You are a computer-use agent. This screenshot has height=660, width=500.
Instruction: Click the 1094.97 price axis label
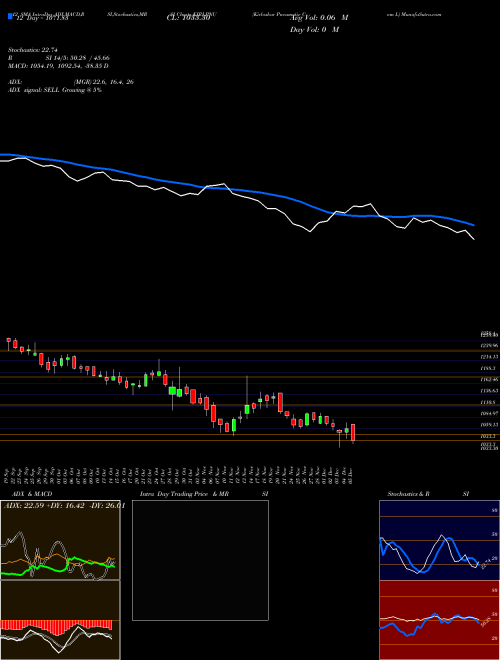click(490, 414)
